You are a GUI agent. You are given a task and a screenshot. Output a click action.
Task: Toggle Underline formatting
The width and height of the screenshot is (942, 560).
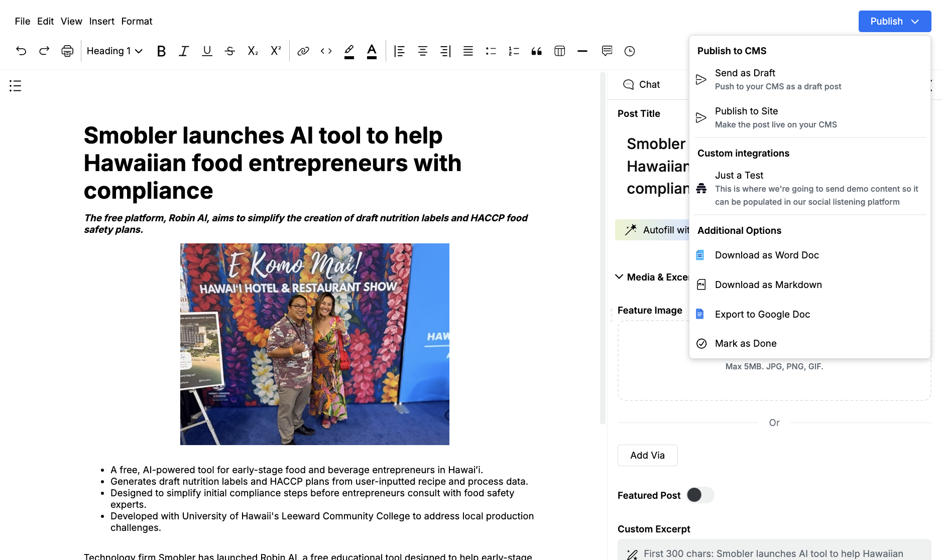click(207, 51)
